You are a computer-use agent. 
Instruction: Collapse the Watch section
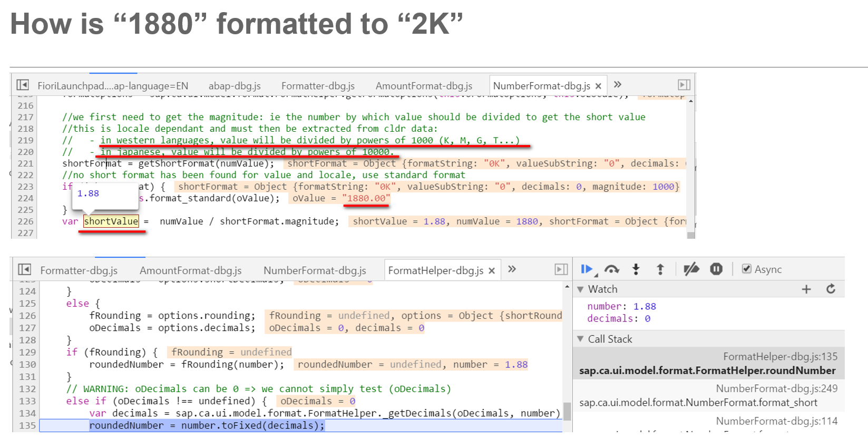[580, 289]
